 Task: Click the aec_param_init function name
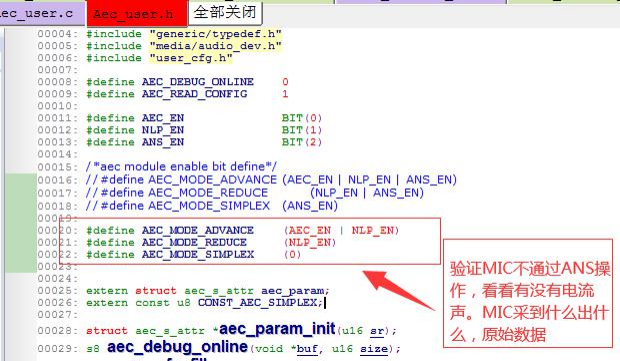(x=277, y=329)
